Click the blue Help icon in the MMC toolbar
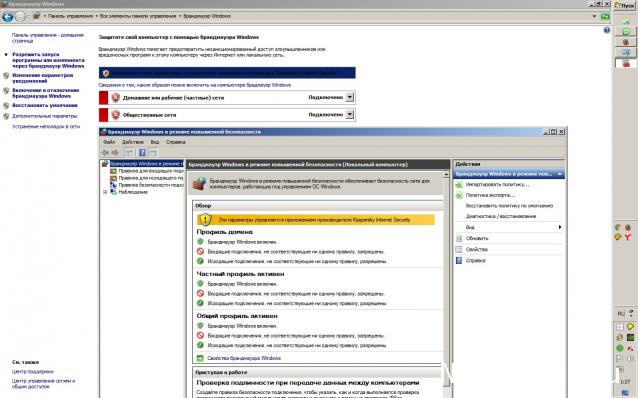This screenshot has height=398, width=638. click(x=142, y=153)
